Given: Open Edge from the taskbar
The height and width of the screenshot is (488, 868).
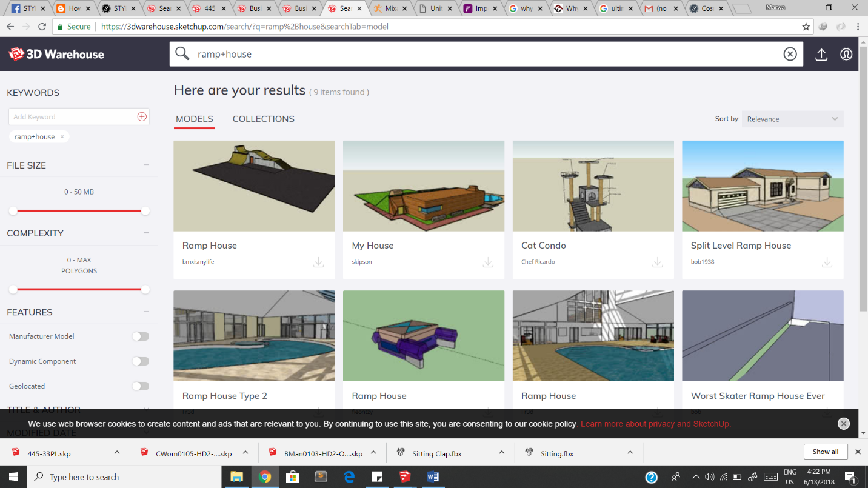Looking at the screenshot, I should (x=349, y=476).
